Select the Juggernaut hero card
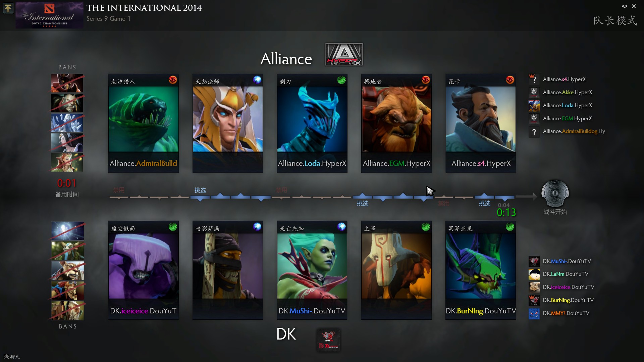Viewport: 644px width, 362px height. coord(396,270)
